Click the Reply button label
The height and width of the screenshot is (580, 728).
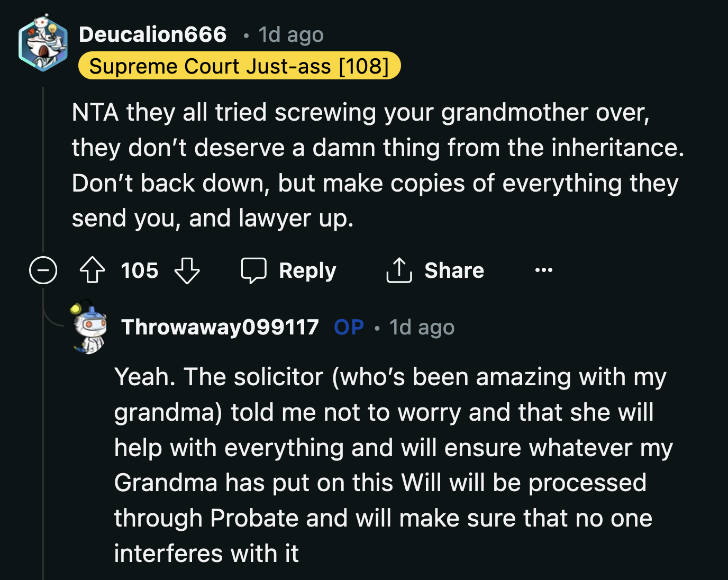pyautogui.click(x=307, y=270)
